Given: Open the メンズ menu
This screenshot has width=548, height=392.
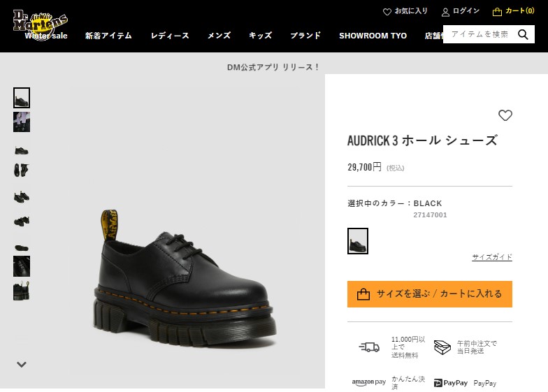Looking at the screenshot, I should click(x=219, y=36).
